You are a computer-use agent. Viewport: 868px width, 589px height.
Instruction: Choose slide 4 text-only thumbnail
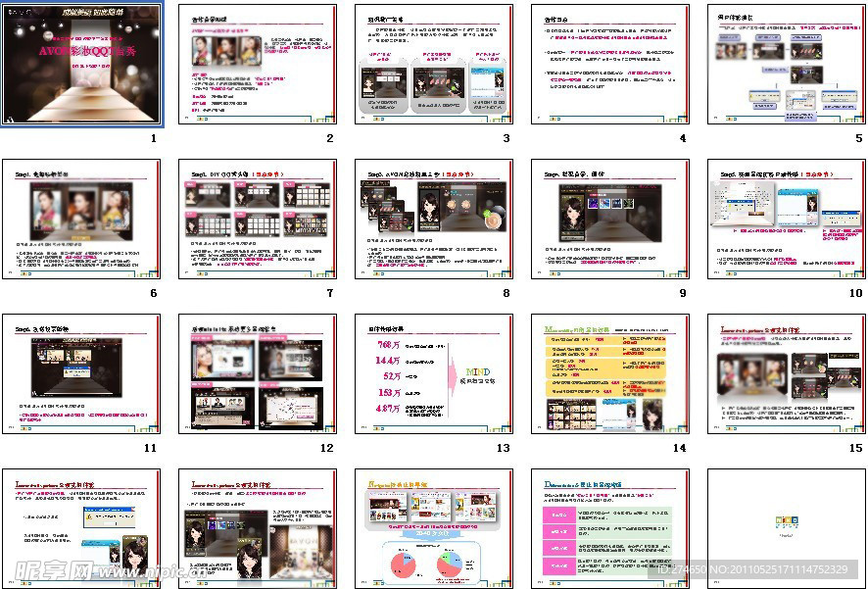point(610,65)
